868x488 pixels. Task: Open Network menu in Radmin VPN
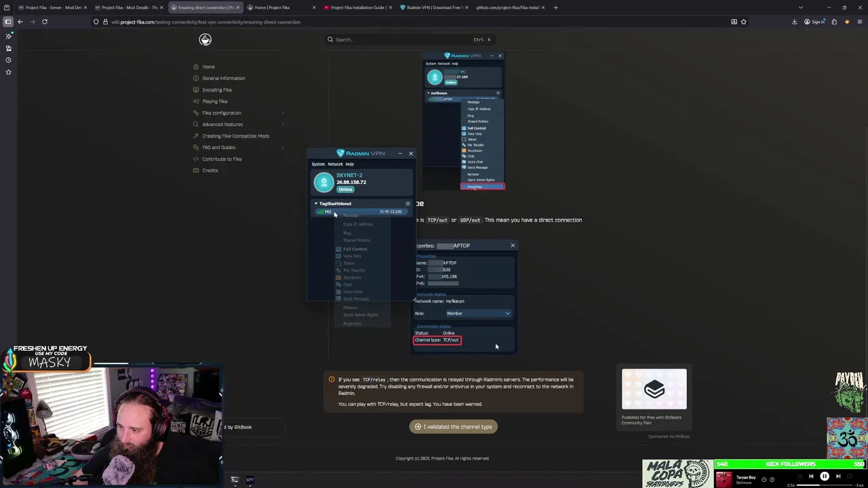tap(335, 164)
